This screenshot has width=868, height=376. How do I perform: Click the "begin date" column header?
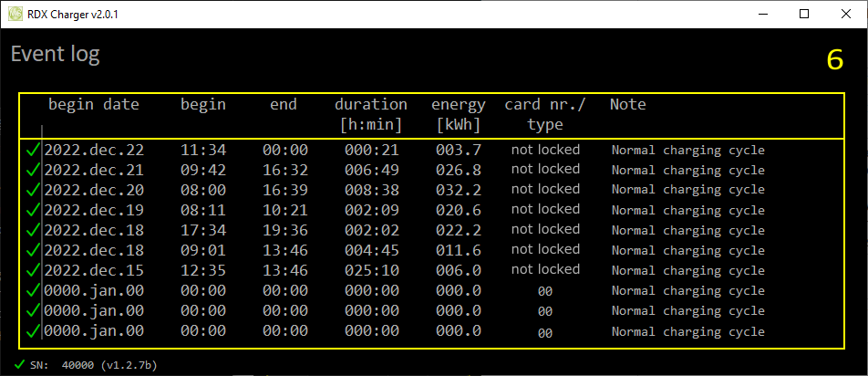(93, 104)
